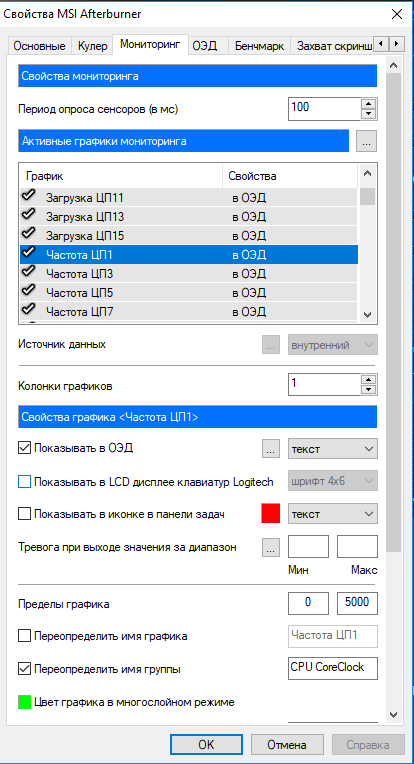Toggle Переопределить имя группы checkbox
The width and height of the screenshot is (414, 764).
24,669
